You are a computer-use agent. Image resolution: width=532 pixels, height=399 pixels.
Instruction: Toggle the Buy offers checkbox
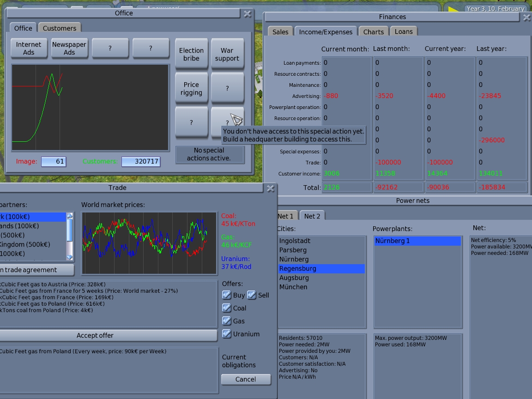(227, 295)
